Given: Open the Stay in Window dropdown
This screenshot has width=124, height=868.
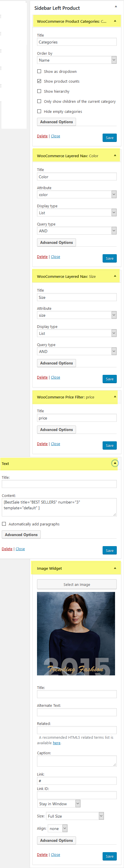Looking at the screenshot, I should pos(58,804).
